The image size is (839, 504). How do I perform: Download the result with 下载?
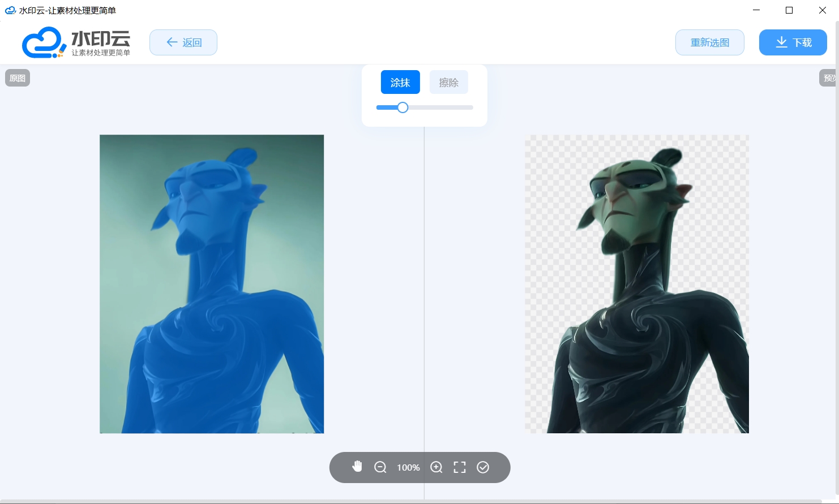coord(793,42)
